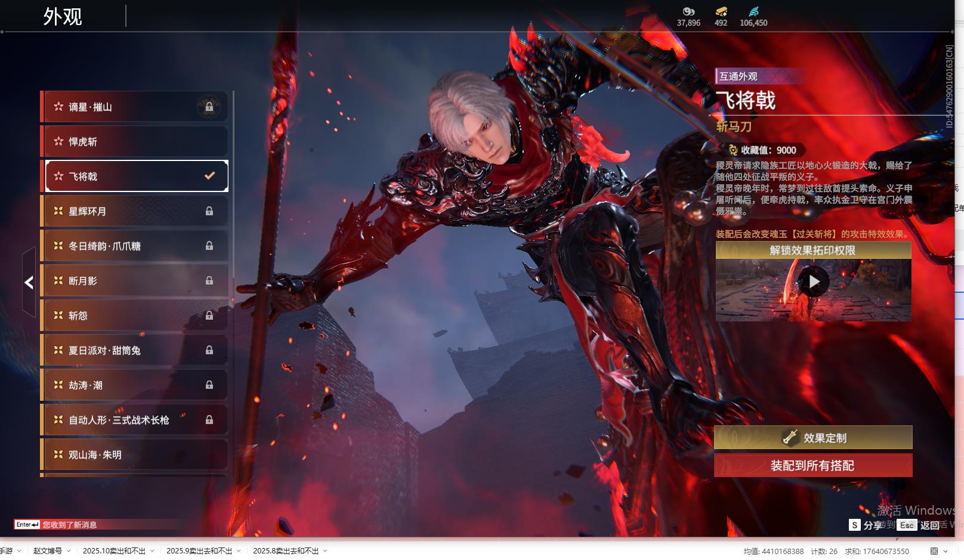This screenshot has width=964, height=560.
Task: Click the lock icon on 摘星·摧山
Action: (209, 107)
